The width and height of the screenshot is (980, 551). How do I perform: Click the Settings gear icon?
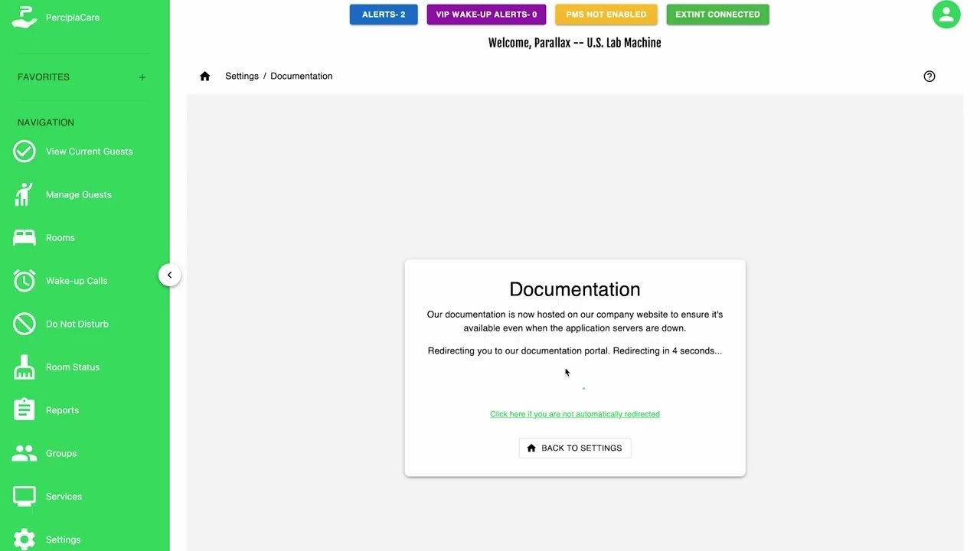[x=24, y=540]
